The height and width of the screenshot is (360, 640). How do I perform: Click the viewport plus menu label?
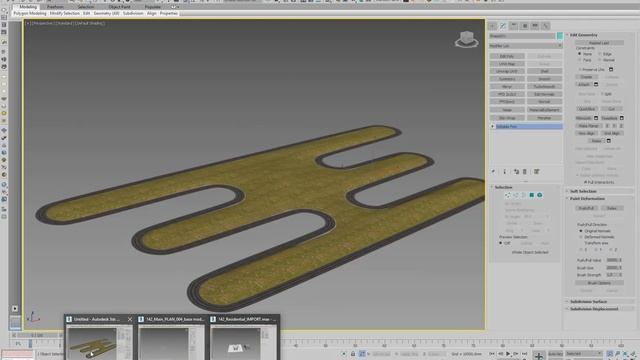tap(28, 23)
